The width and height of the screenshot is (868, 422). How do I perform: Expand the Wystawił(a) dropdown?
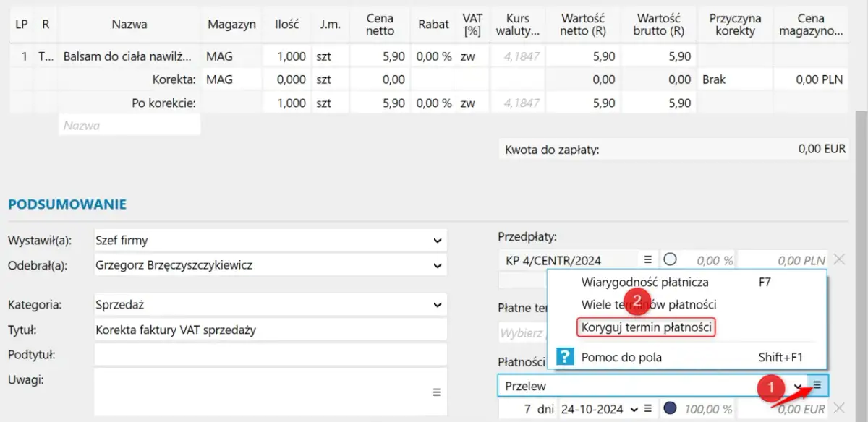pyautogui.click(x=437, y=240)
